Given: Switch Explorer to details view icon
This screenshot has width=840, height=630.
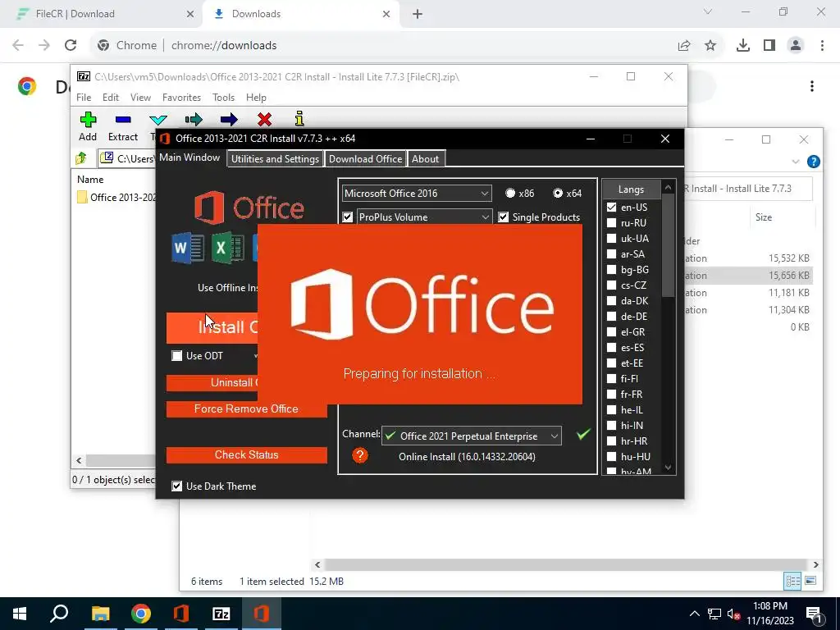Looking at the screenshot, I should (792, 581).
